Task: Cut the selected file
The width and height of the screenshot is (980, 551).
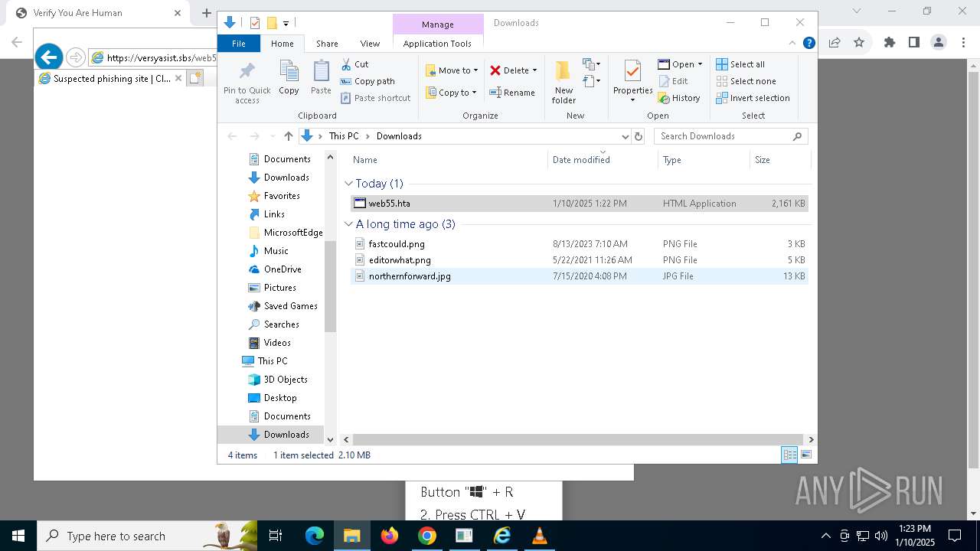Action: (354, 64)
